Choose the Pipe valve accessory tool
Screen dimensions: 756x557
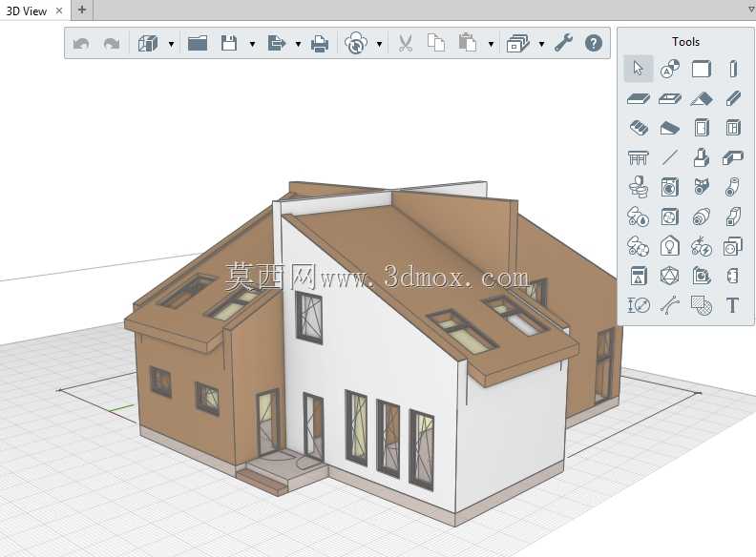(702, 187)
